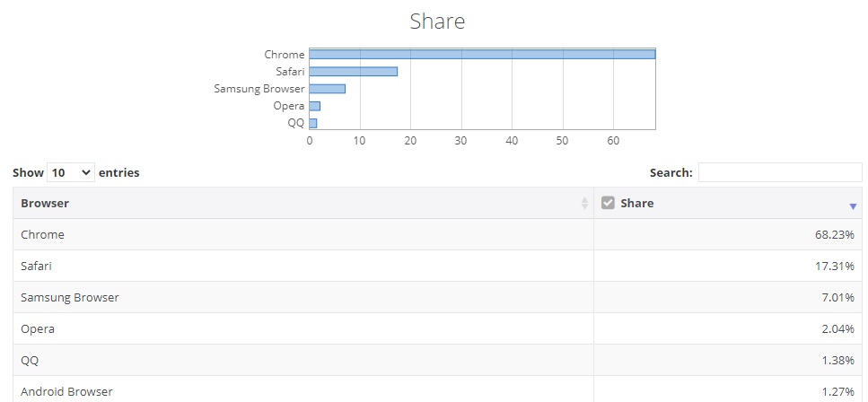
Task: Click the Safari bar in the chart
Action: coord(353,72)
